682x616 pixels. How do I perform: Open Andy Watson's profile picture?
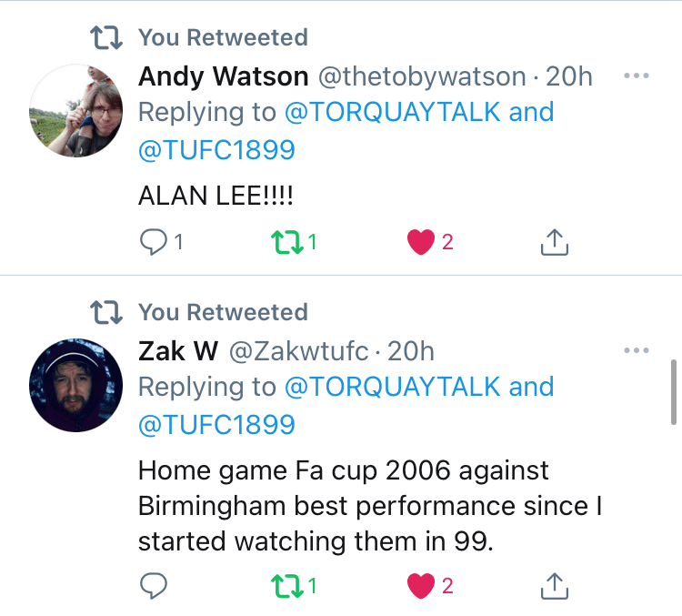click(x=76, y=111)
